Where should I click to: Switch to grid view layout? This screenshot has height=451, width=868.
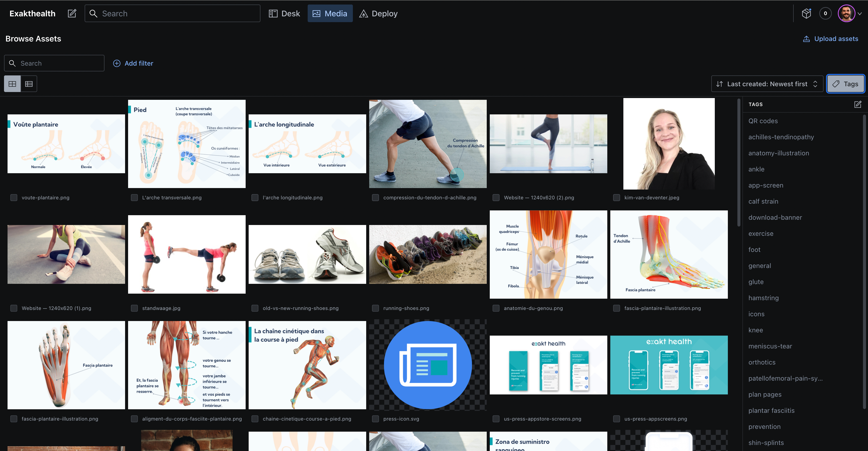[13, 84]
